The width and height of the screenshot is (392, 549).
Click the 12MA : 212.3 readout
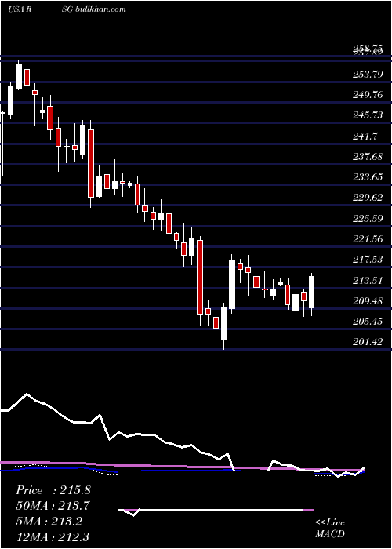(x=53, y=536)
